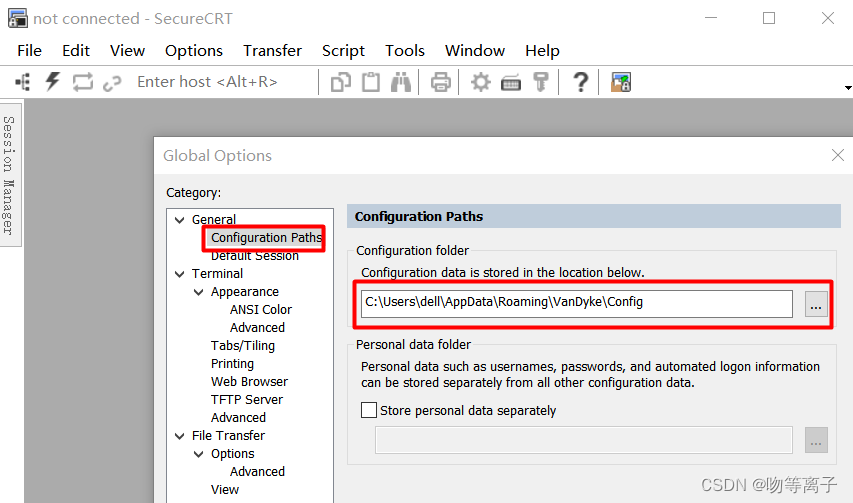Select the Options label under File Transfer

232,454
